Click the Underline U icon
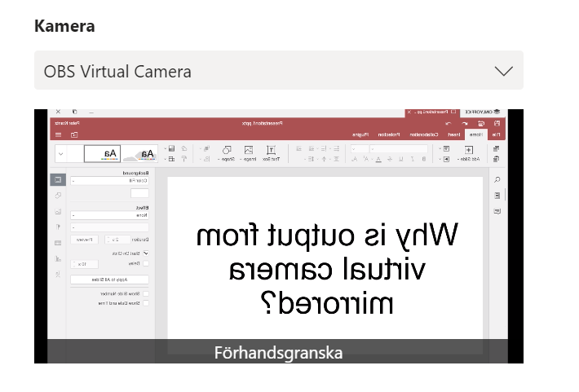This screenshot has width=579, height=392. [x=401, y=159]
